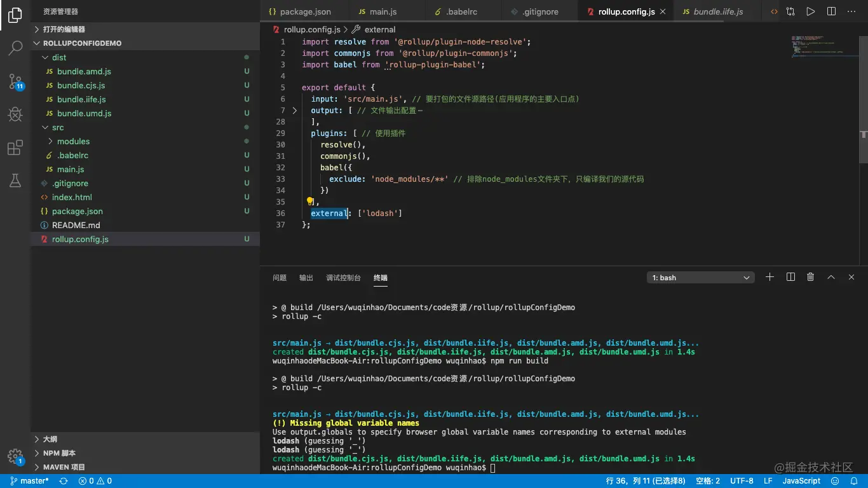Viewport: 868px width, 488px height.
Task: Click the master* git branch indicator
Action: [x=29, y=481]
